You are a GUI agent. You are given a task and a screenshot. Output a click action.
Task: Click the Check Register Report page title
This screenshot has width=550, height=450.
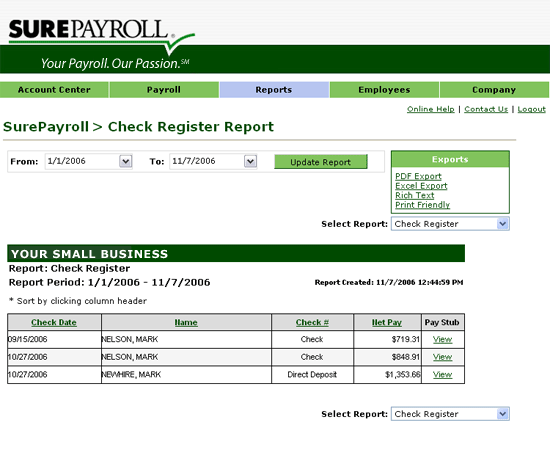coord(191,127)
